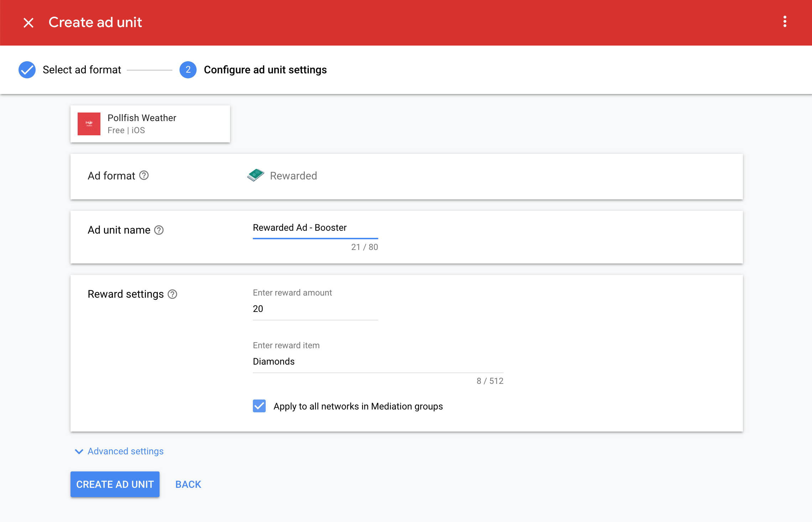Click the step 2 number circle
The image size is (812, 522).
tap(188, 70)
